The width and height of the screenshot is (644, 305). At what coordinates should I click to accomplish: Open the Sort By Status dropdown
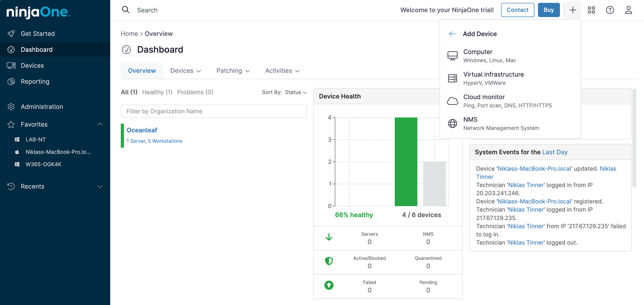[296, 92]
